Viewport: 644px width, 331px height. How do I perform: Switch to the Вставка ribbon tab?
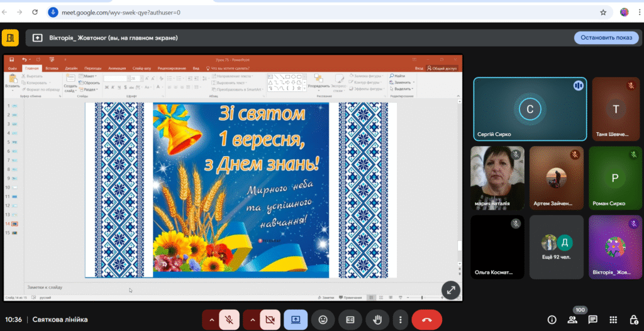52,68
